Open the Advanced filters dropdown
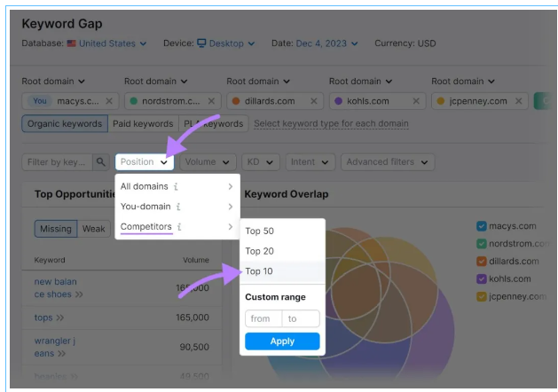The image size is (558, 392). coord(388,162)
